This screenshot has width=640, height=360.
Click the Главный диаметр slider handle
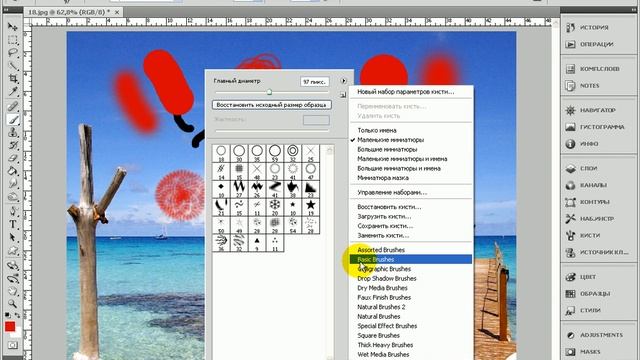coord(269,92)
